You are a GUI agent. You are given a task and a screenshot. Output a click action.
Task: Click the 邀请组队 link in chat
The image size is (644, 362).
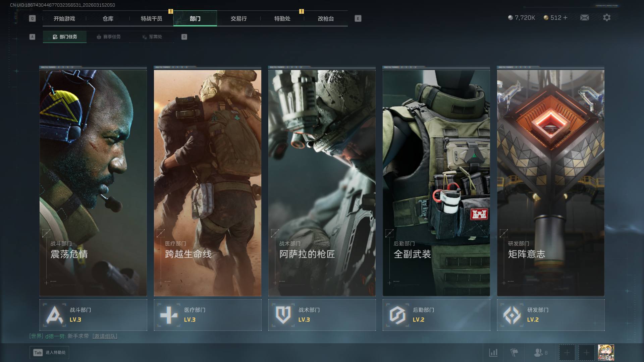coord(105,336)
